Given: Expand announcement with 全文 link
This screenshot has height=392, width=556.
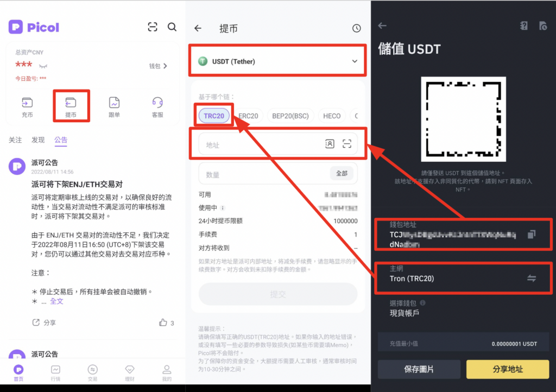Looking at the screenshot, I should point(56,301).
